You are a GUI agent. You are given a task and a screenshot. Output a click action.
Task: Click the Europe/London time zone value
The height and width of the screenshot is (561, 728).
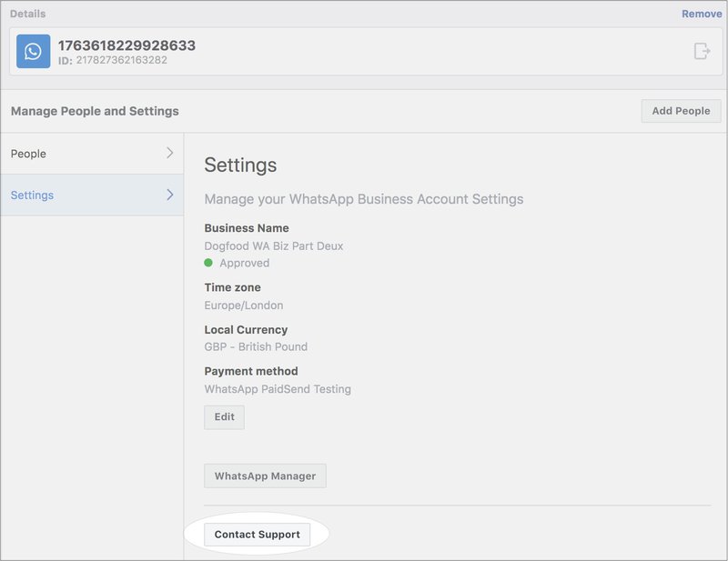coord(244,306)
